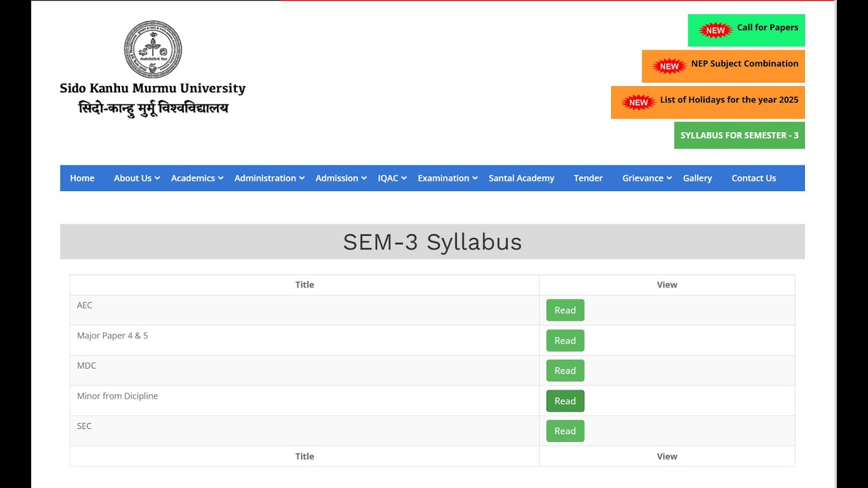Click the Title column header at table top
Viewport: 868px width, 488px height.
[x=304, y=285]
